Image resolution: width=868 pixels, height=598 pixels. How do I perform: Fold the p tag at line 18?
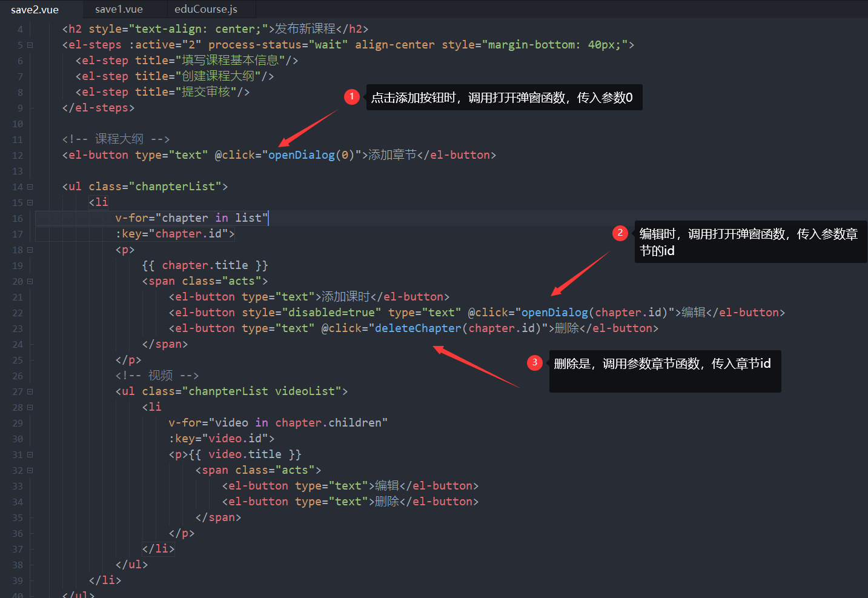(x=30, y=250)
